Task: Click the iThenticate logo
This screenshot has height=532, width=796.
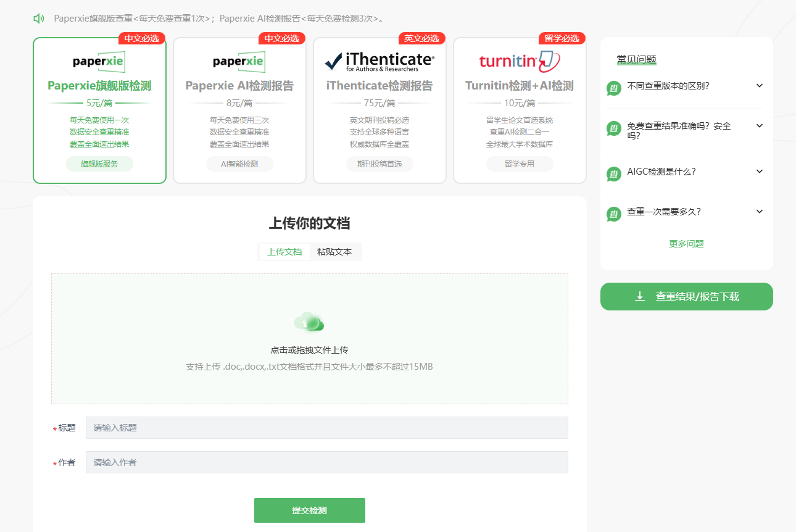Action: [379, 61]
